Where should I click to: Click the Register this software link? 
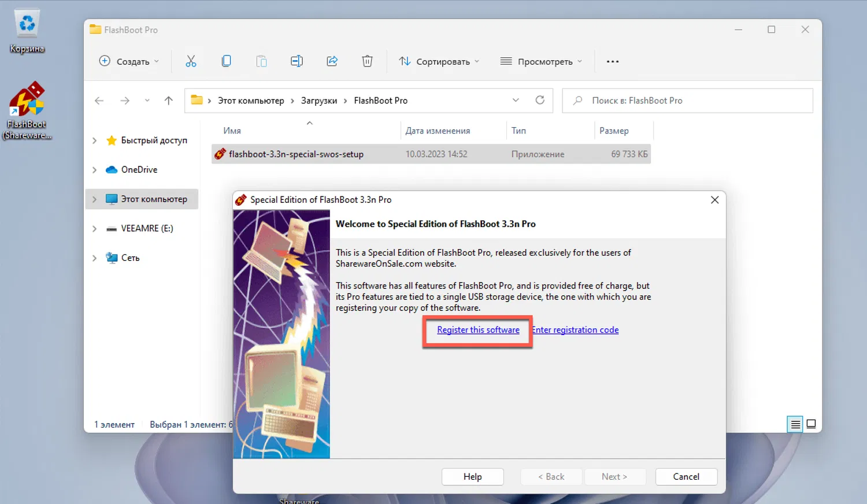coord(477,329)
